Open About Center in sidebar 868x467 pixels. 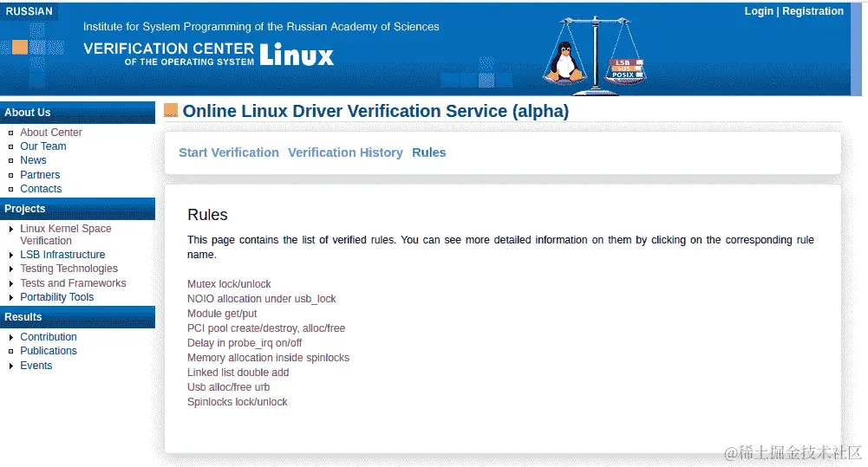pos(51,133)
